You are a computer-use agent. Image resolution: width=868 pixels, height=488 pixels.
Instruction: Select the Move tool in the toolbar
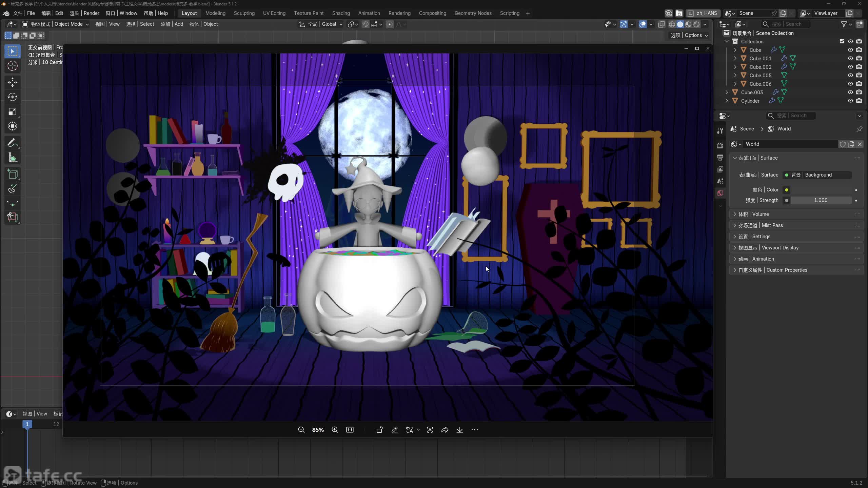click(x=13, y=82)
